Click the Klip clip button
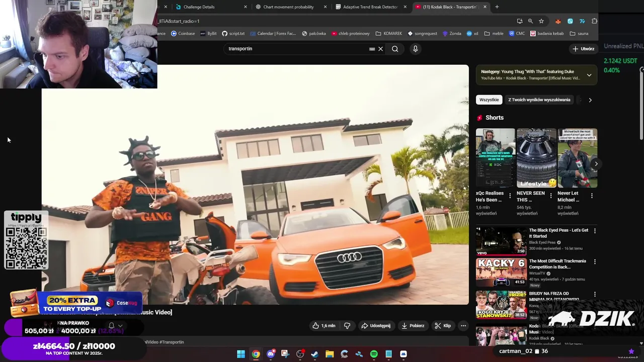The height and width of the screenshot is (362, 644). pyautogui.click(x=443, y=326)
